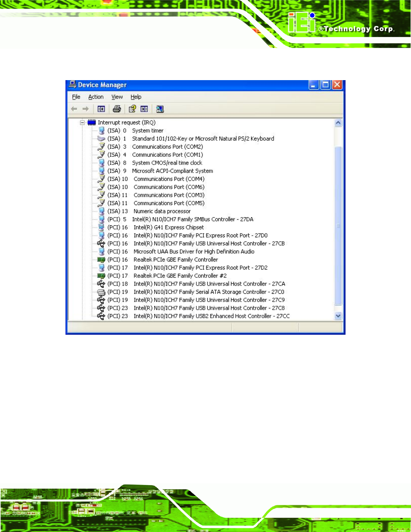Minimize the Device Manager window
Screen dimensions: 411x532
point(314,85)
